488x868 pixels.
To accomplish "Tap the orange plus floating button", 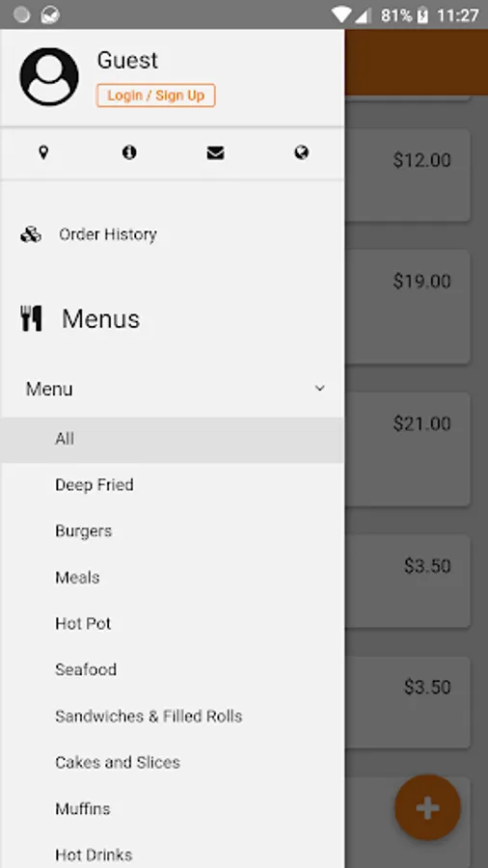I will (427, 807).
